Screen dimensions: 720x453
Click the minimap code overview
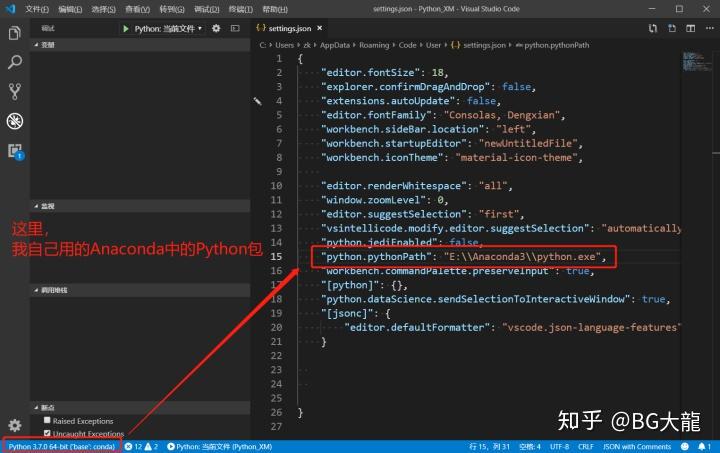pos(696,62)
